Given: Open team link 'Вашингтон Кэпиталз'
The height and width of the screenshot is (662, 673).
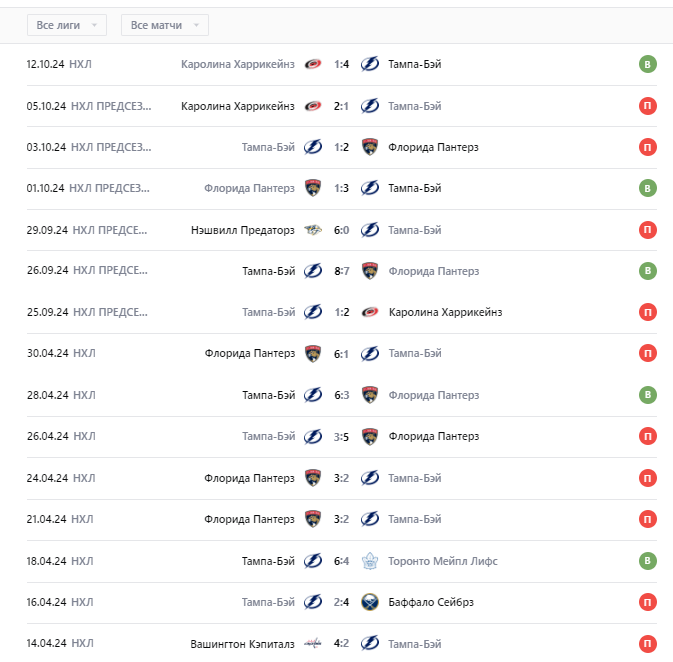Looking at the screenshot, I should point(243,643).
